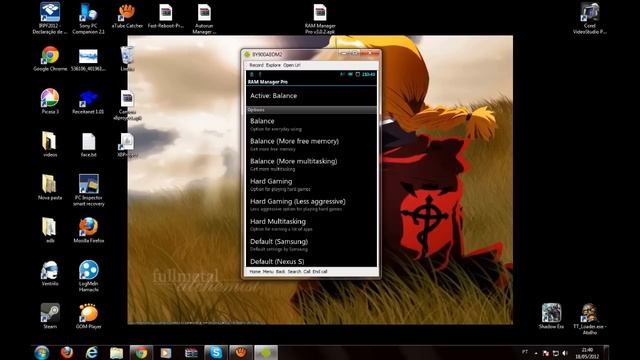The height and width of the screenshot is (360, 640).
Task: Click Firefox icon in the taskbar
Action: pyautogui.click(x=67, y=353)
